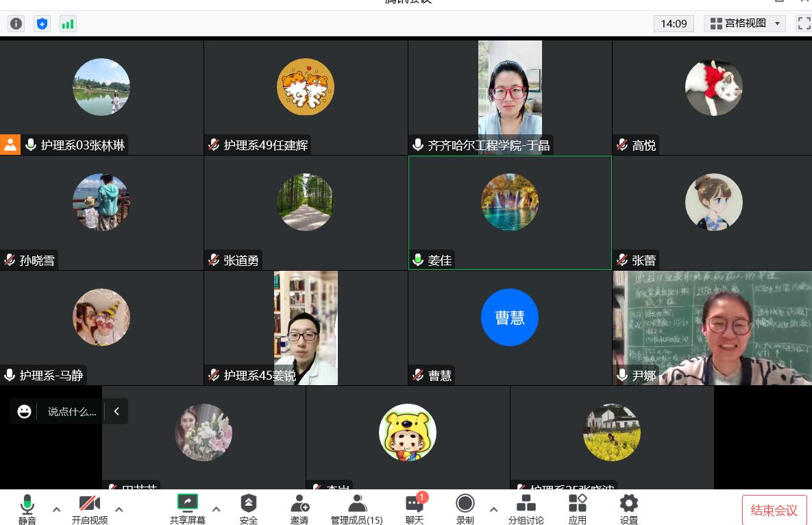Turn on camera with 开启视频
Image resolution: width=812 pixels, height=525 pixels.
pos(90,509)
